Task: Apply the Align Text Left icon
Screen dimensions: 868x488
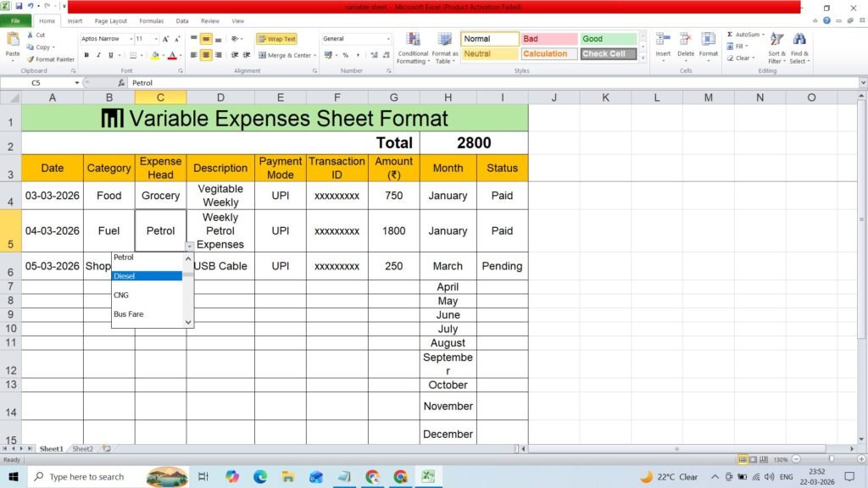Action: 194,55
